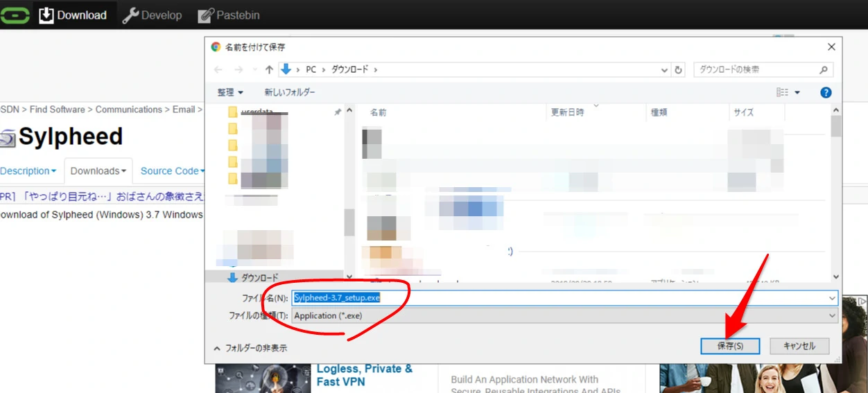The width and height of the screenshot is (868, 393).
Task: Follow the Email breadcrumb link
Action: point(184,110)
